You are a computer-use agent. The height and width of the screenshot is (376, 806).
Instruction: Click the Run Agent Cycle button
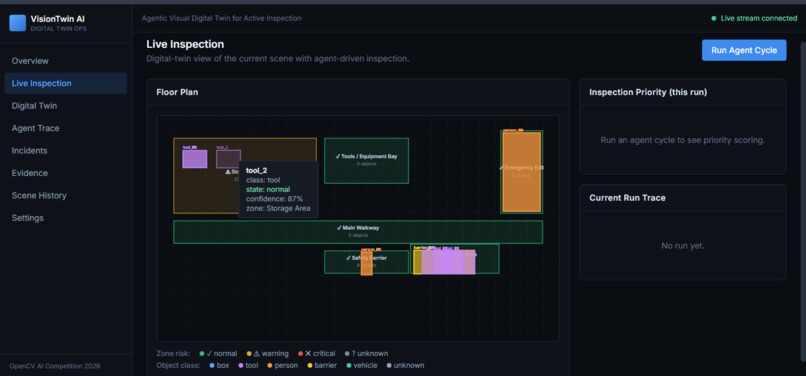coord(744,50)
